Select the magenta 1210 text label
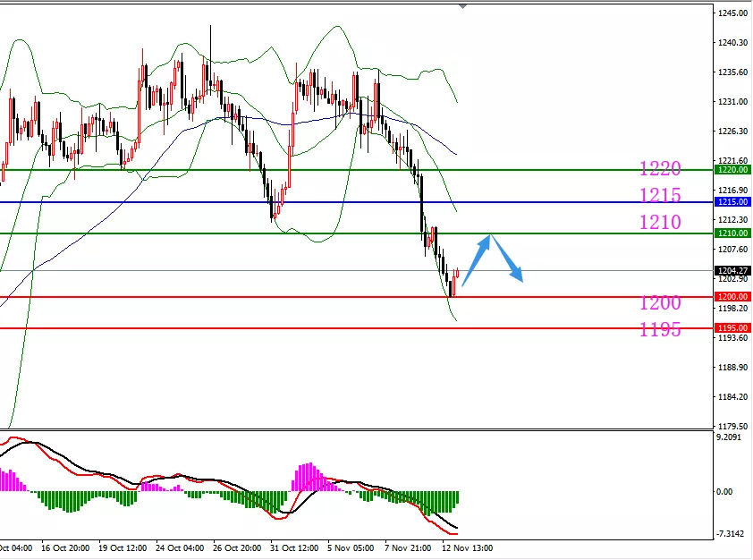 click(x=660, y=223)
